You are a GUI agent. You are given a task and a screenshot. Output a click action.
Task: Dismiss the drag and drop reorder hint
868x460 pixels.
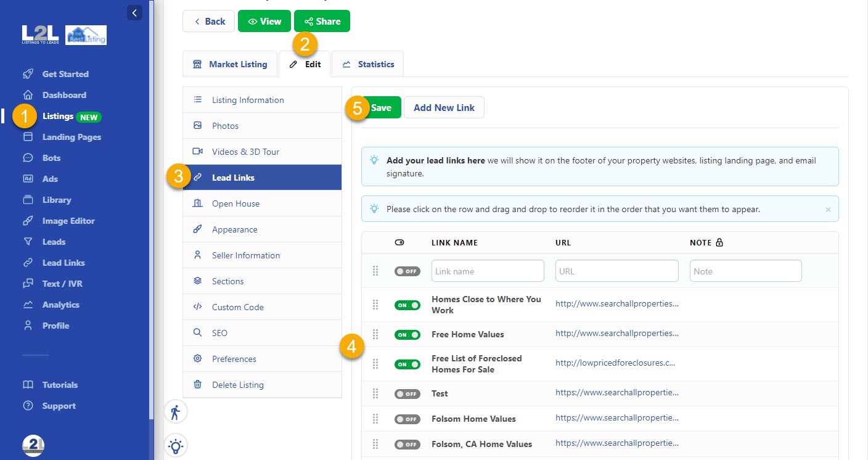[x=828, y=210]
